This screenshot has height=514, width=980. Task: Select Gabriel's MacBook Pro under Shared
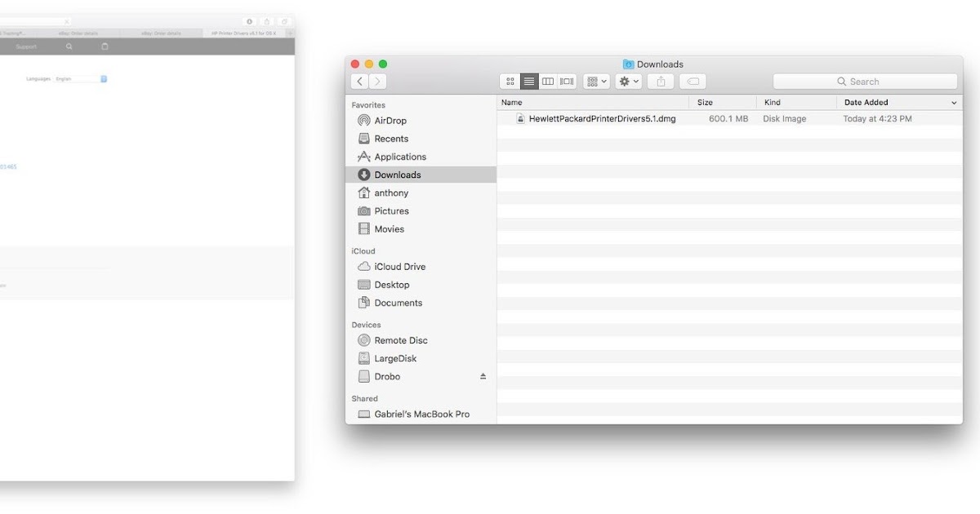click(x=421, y=414)
